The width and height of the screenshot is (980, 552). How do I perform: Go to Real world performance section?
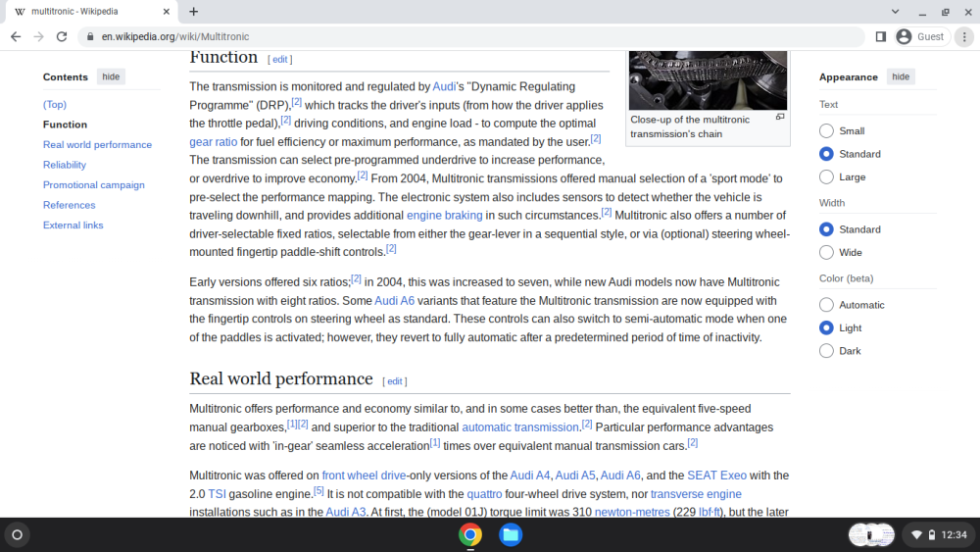tap(97, 144)
